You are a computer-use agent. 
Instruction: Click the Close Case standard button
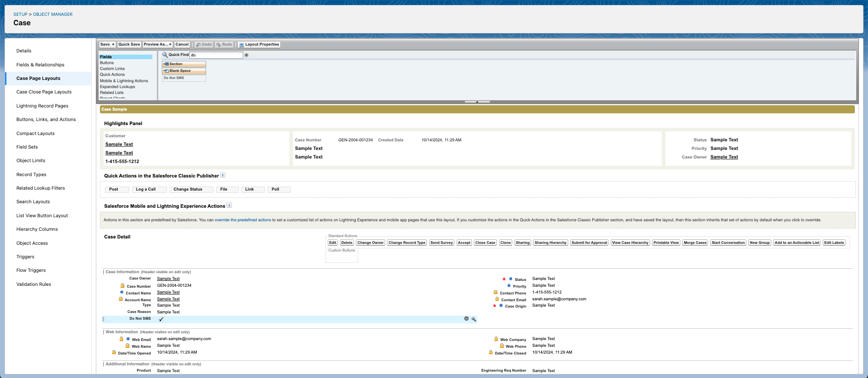(x=486, y=243)
